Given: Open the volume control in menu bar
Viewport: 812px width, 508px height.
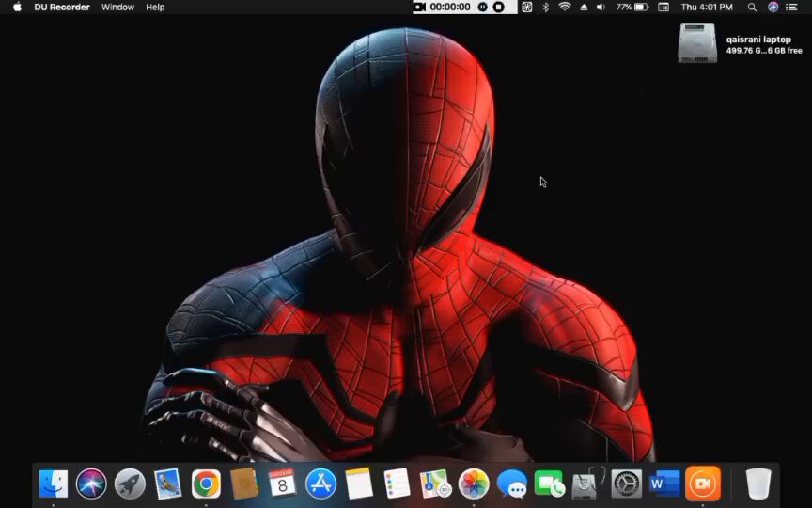Looking at the screenshot, I should pyautogui.click(x=601, y=8).
